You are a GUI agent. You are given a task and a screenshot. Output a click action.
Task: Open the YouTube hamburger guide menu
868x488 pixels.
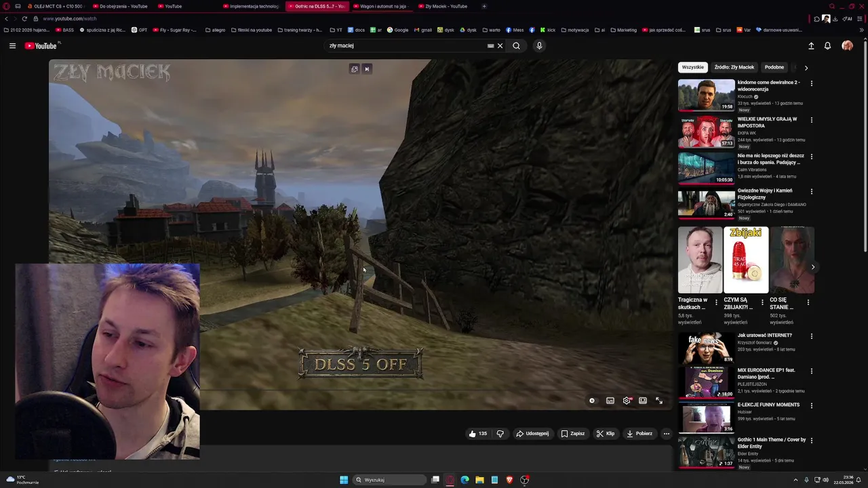pos(12,45)
